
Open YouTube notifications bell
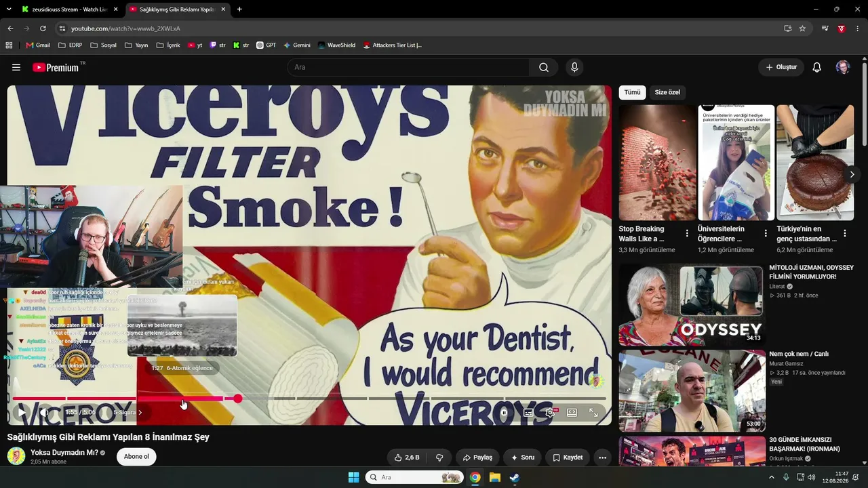[x=817, y=67]
